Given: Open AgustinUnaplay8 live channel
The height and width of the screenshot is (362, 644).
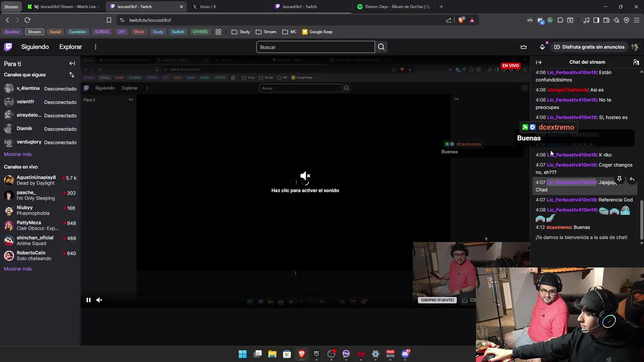Looking at the screenshot, I should pyautogui.click(x=40, y=180).
